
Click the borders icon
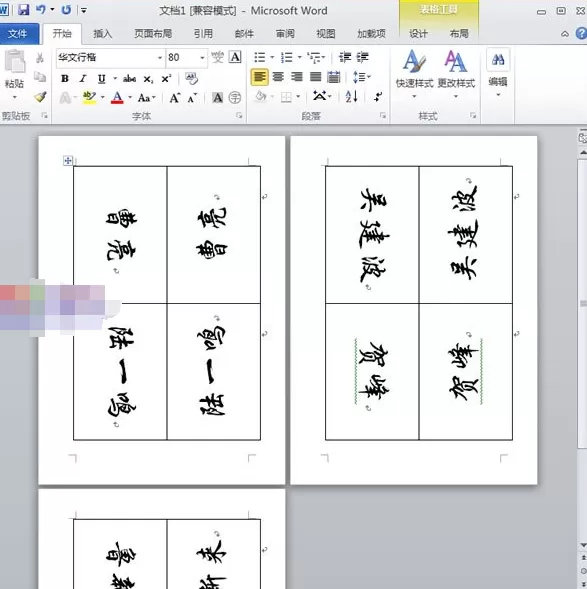pyautogui.click(x=287, y=98)
